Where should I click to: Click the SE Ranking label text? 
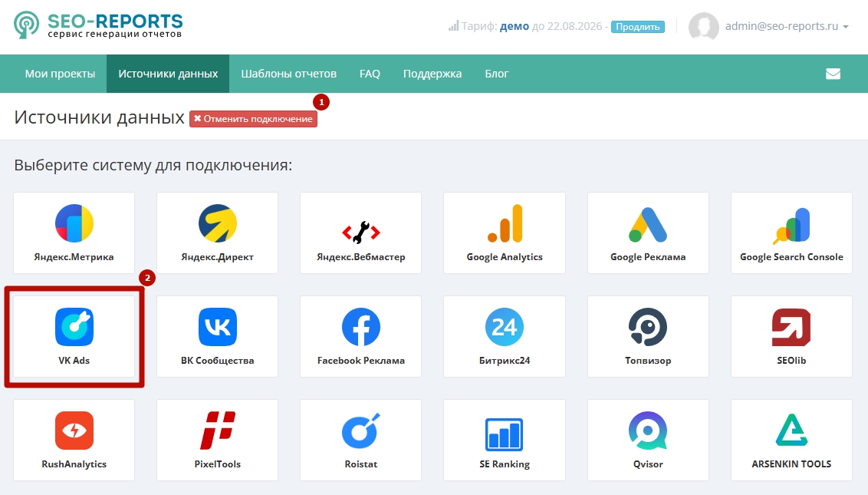tap(505, 464)
